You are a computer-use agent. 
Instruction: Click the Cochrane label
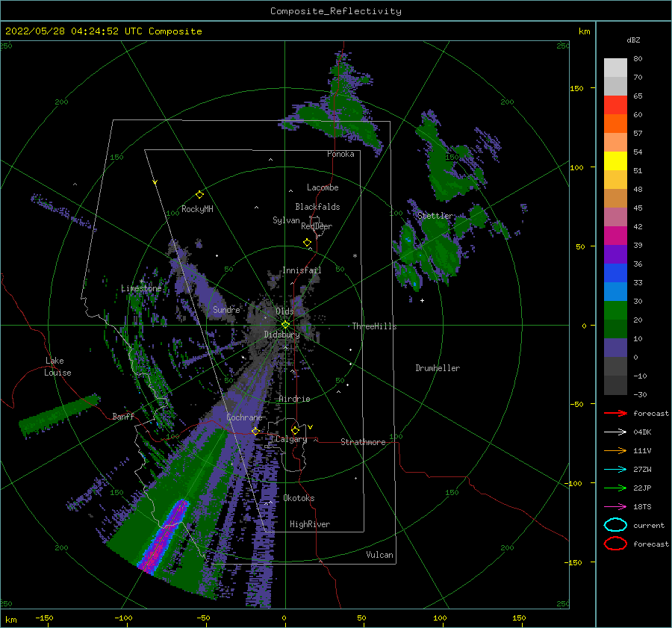click(244, 417)
